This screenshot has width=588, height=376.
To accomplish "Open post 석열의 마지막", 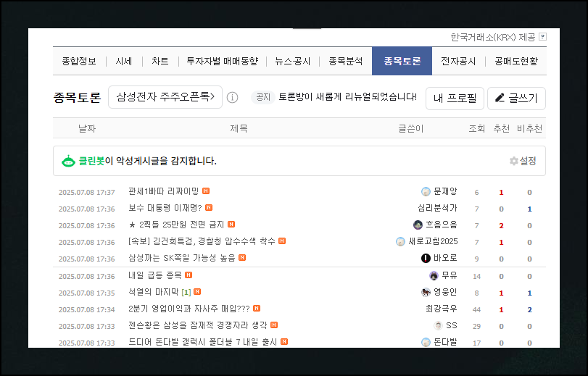I will point(154,292).
